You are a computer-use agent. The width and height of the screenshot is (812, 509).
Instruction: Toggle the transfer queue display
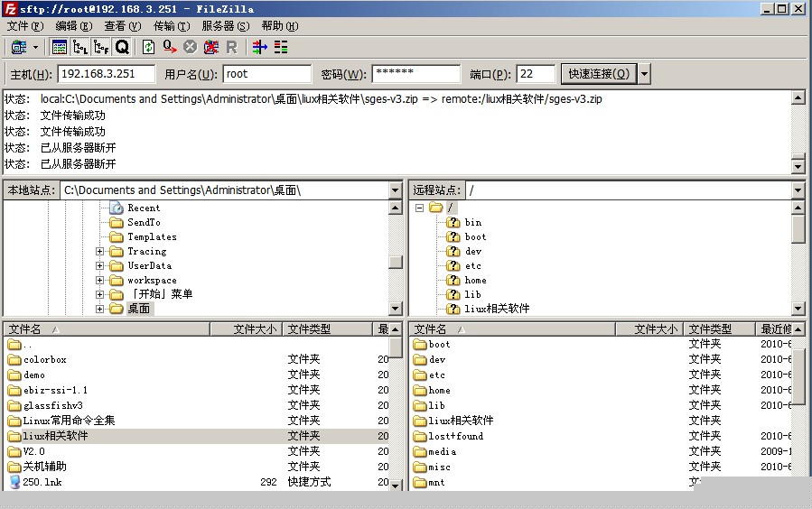pyautogui.click(x=122, y=48)
